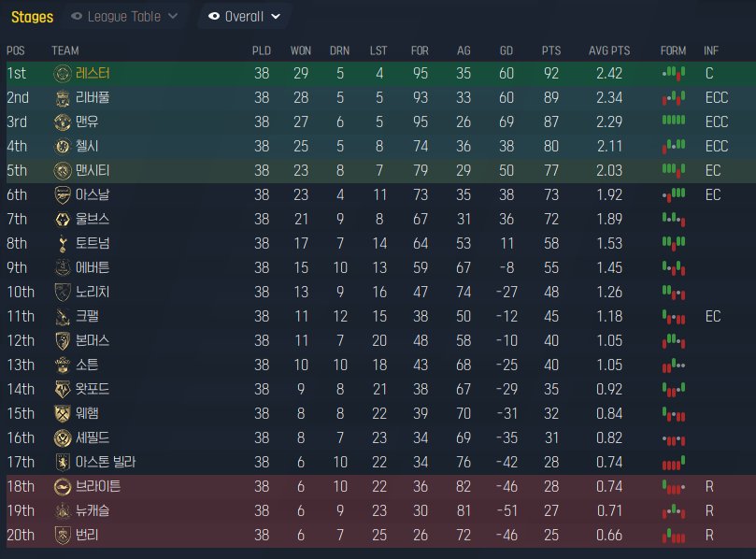Click the Leicester (레스터) club badge icon
The image size is (756, 559).
pos(63,73)
